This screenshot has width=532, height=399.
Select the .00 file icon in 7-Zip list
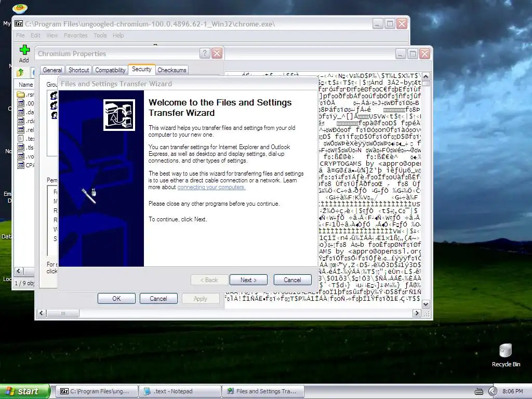(21, 103)
